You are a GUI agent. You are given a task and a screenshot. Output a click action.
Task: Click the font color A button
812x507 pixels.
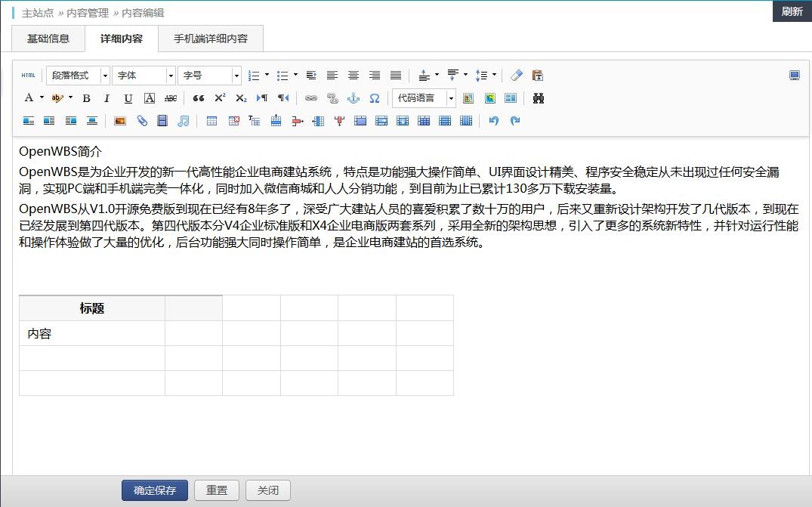pyautogui.click(x=29, y=98)
